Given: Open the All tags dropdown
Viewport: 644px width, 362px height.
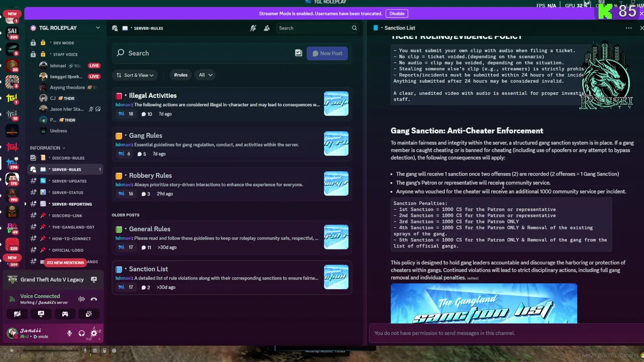Looking at the screenshot, I should point(205,75).
